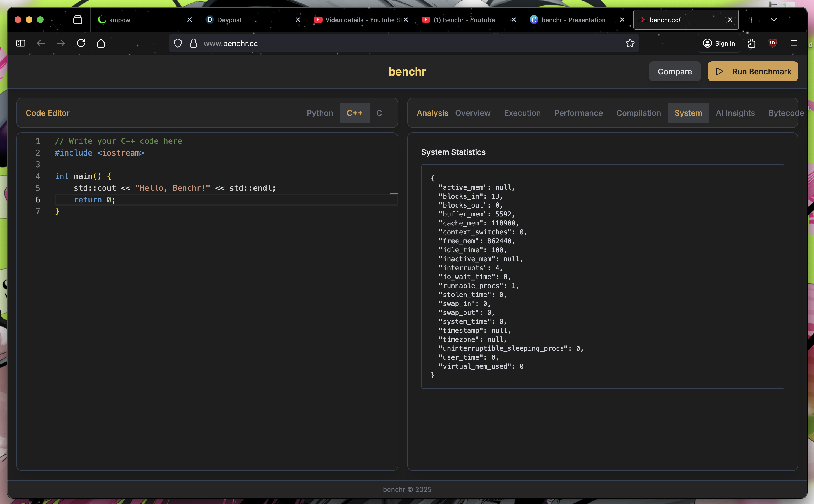Open the hamburger application menu
Viewport: 814px width, 504px height.
794,43
